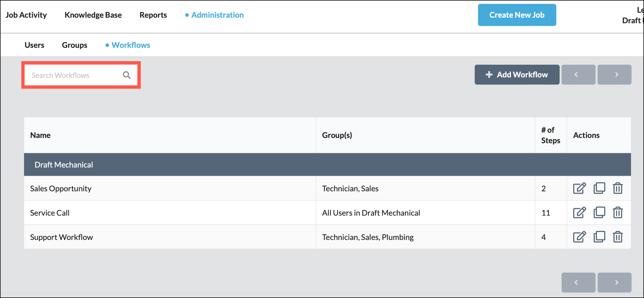Delete the Service Call workflow
644x298 pixels.
pos(618,213)
